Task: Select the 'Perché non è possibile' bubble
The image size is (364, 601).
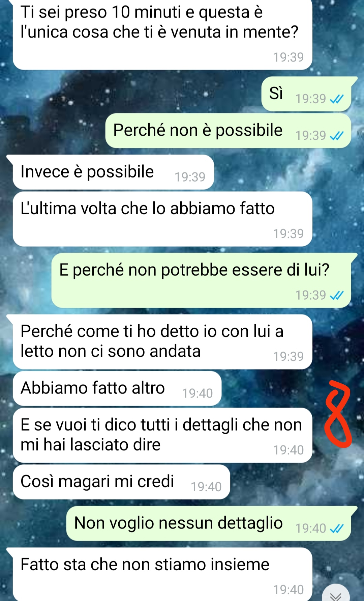Action: tap(228, 131)
